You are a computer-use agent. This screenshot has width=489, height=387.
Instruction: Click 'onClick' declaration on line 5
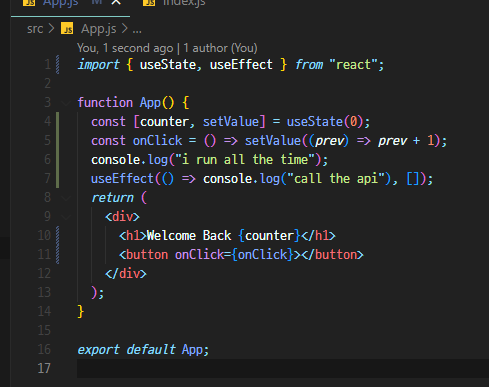157,141
